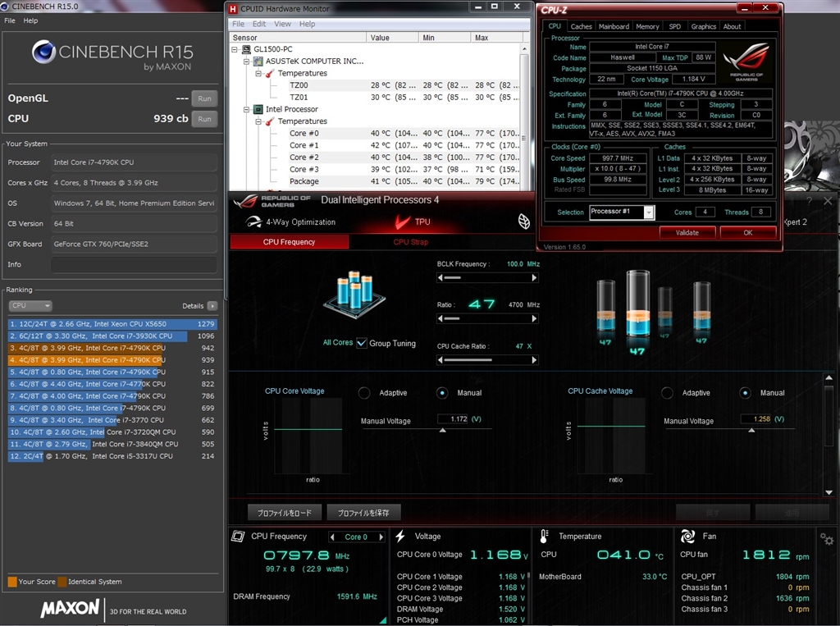Click the BCLK Frequency decrease arrow
Viewport: 840px width, 626px height.
point(441,277)
